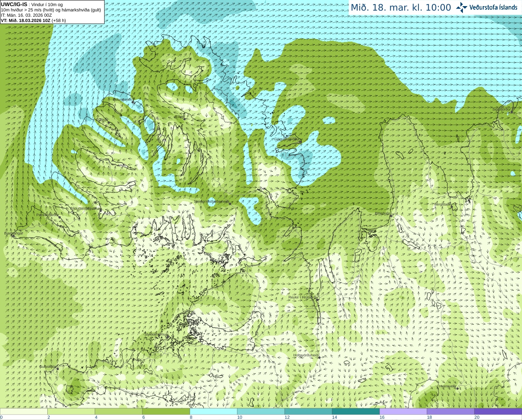Select the Reykir í Hrútafirði label
Screen dimensions: 522x420
click(x=303, y=297)
